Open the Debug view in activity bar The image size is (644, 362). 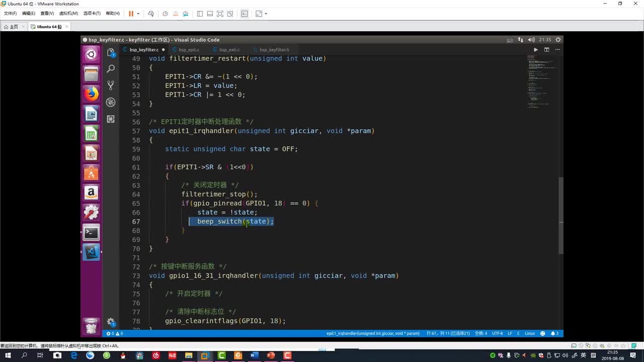111,102
